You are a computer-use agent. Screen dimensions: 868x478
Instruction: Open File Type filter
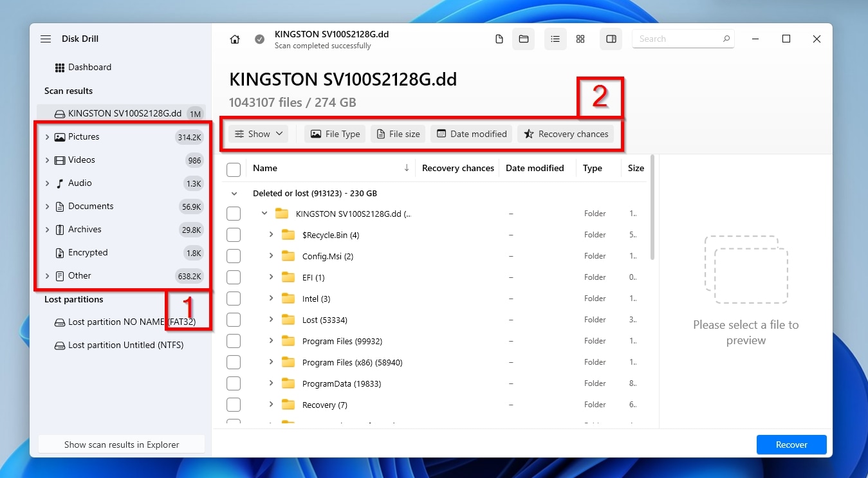click(335, 134)
